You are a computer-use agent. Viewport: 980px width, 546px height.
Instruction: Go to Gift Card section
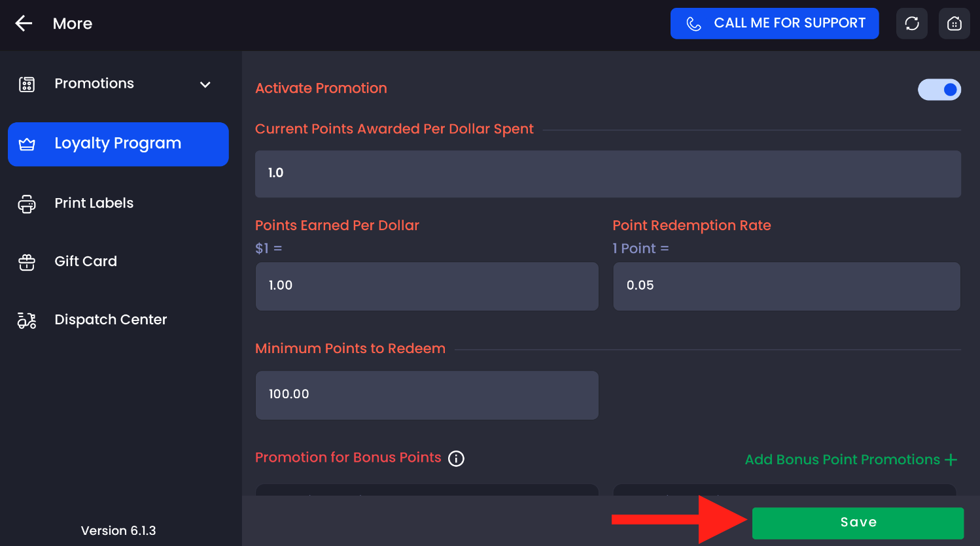[86, 262]
